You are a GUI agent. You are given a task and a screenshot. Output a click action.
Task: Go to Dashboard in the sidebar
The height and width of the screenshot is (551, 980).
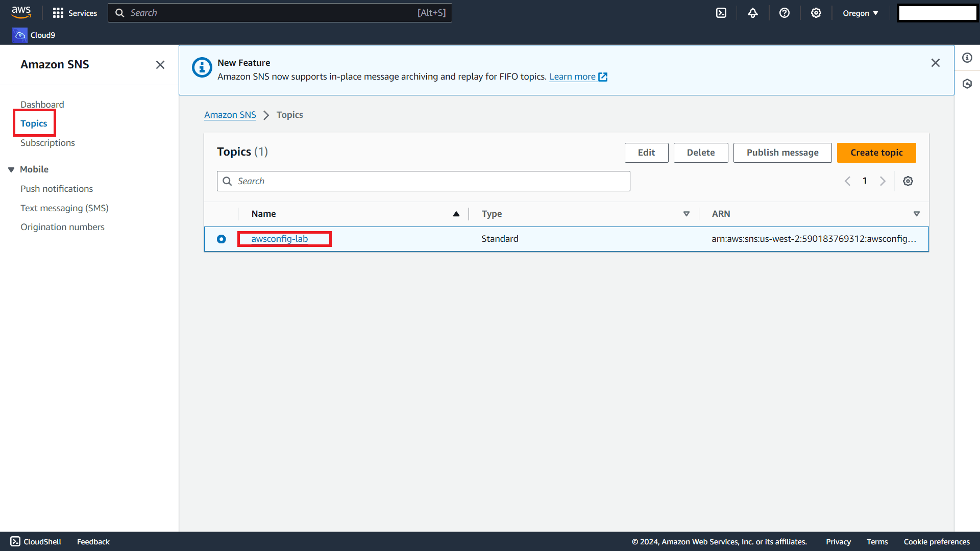[x=42, y=105]
